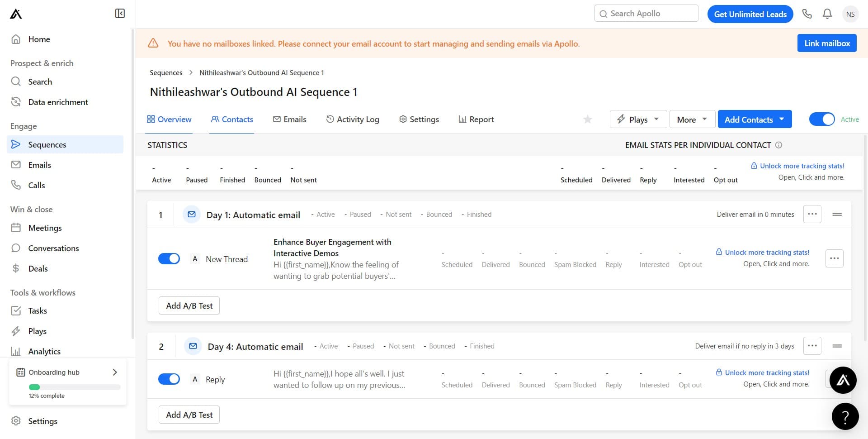This screenshot has width=868, height=439.
Task: Grab the drag handle for Day 4 step
Action: coord(837,346)
